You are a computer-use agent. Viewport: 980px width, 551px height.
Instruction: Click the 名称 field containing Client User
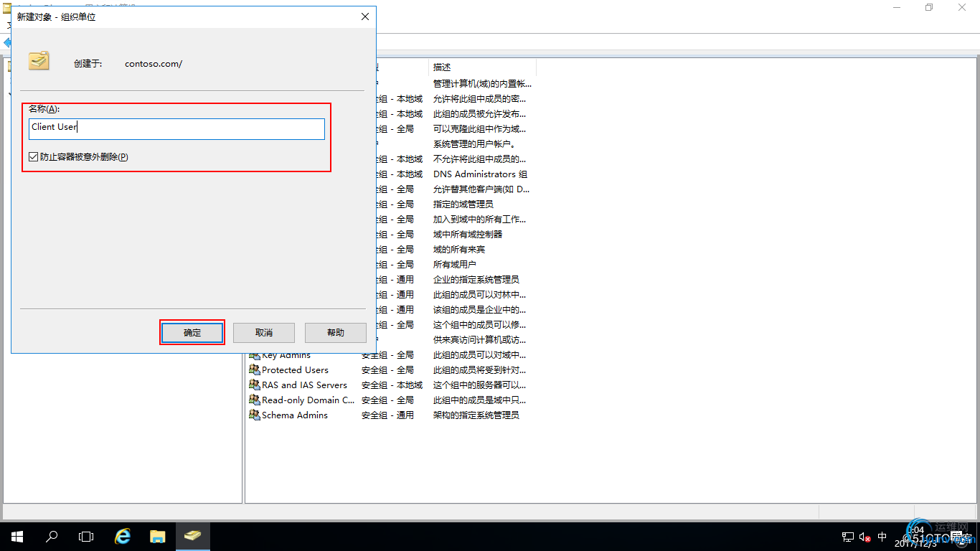point(177,129)
